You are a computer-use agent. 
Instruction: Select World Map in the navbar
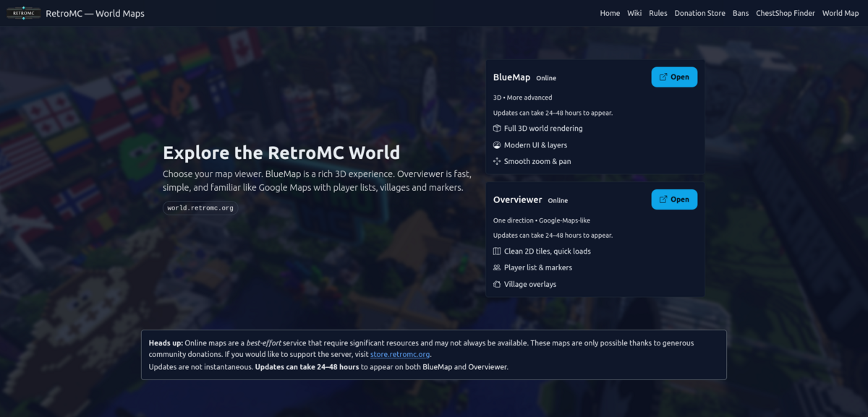coord(841,13)
